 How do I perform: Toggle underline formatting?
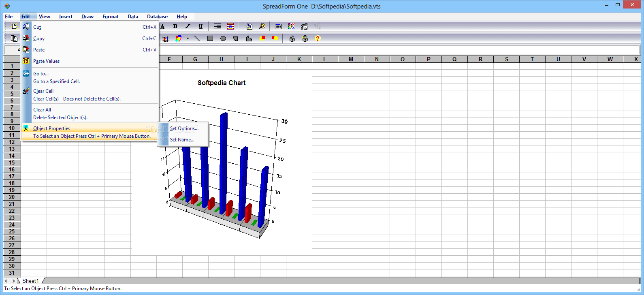[x=200, y=26]
